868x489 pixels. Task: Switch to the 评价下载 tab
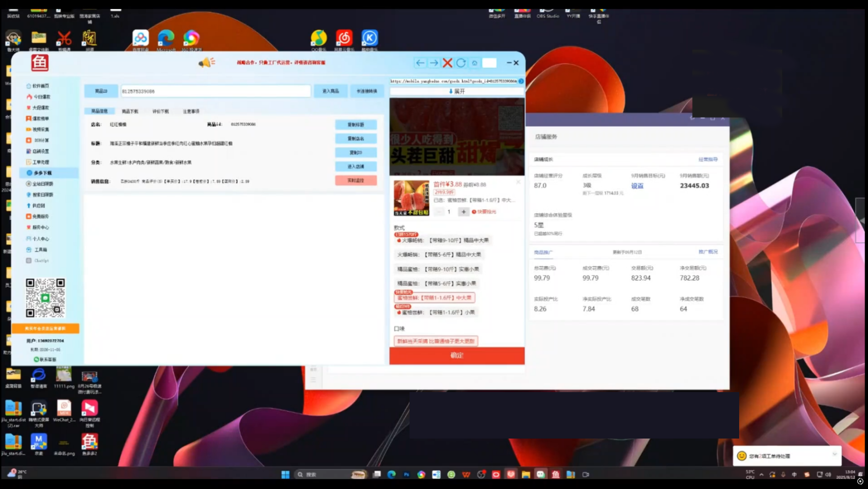pyautogui.click(x=160, y=111)
